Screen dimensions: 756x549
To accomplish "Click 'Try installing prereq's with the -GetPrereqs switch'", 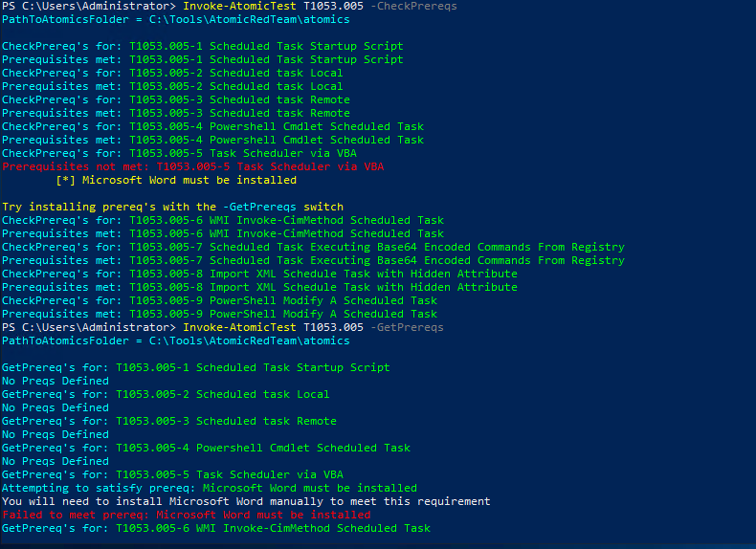I will 172,208.
